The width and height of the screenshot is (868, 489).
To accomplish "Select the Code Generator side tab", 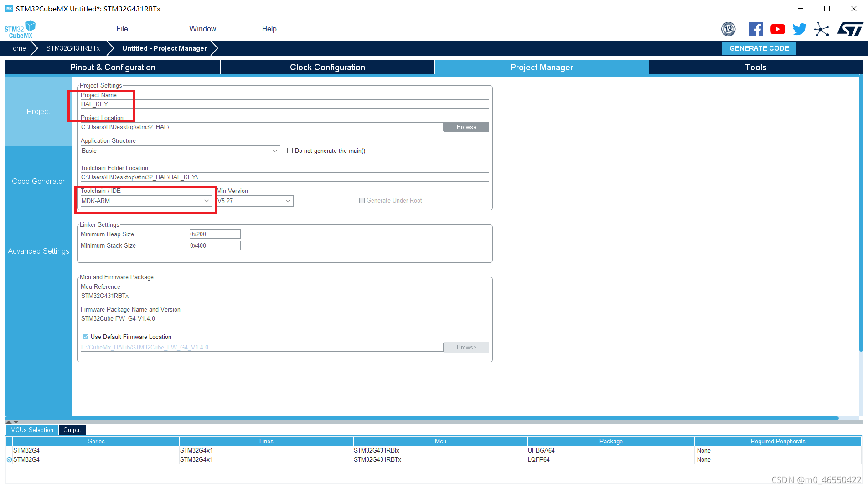I will pyautogui.click(x=38, y=181).
